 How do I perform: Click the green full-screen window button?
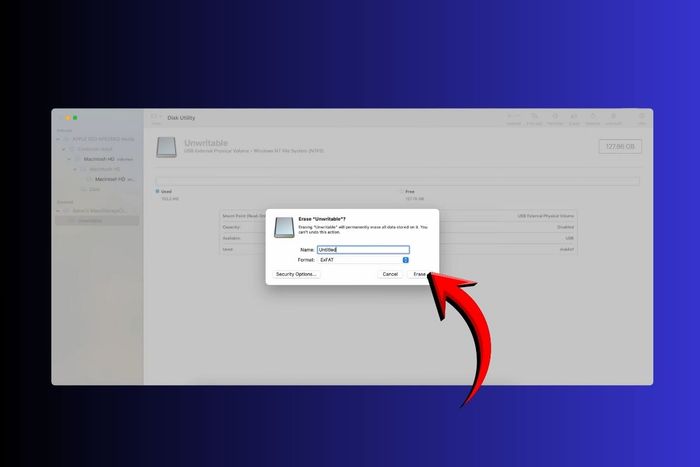tap(75, 118)
